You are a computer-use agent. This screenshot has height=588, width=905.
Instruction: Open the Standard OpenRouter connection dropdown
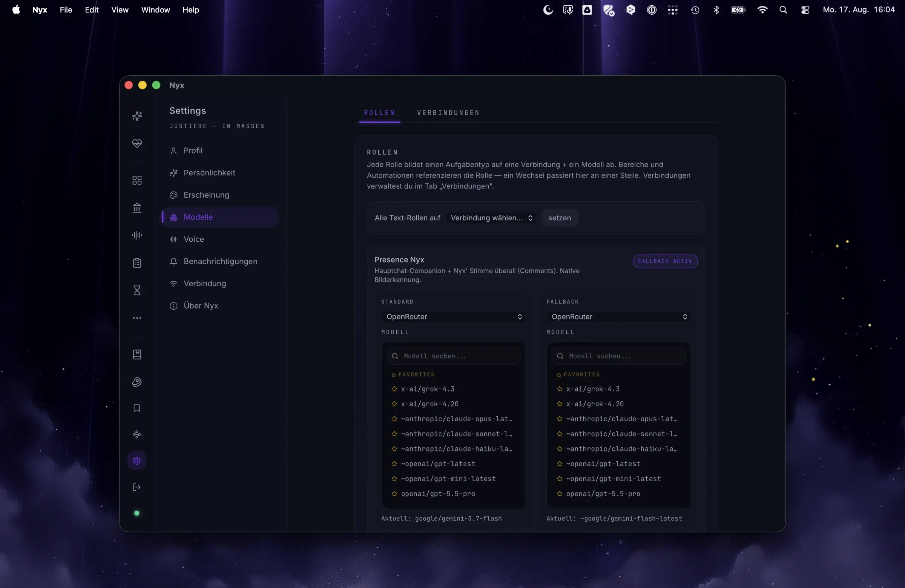[454, 316]
